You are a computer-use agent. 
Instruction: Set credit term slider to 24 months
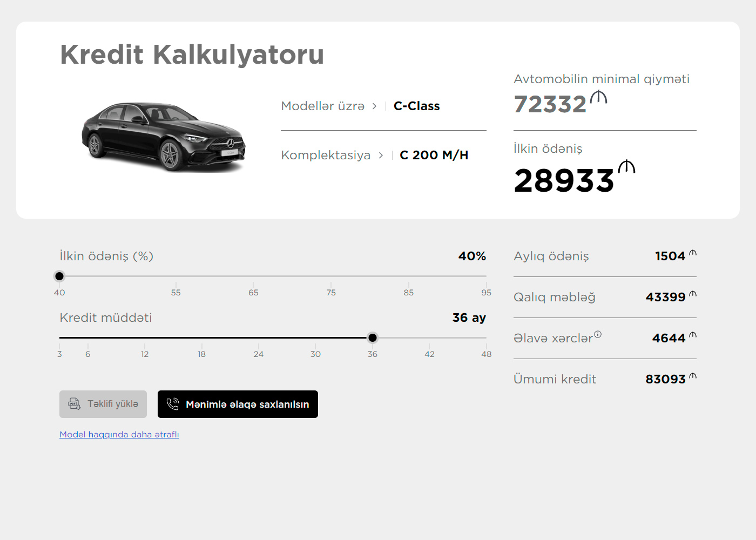tap(259, 338)
